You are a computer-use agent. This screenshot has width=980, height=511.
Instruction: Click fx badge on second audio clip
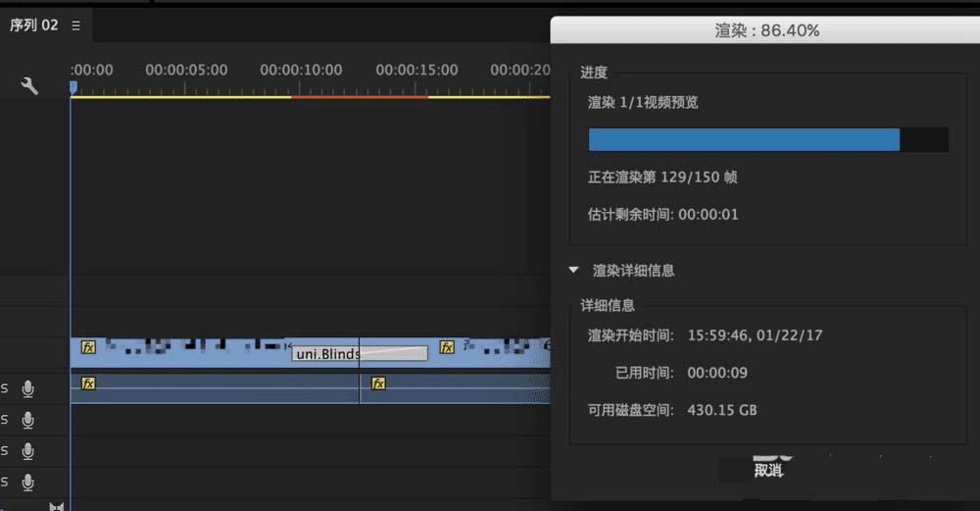(378, 383)
